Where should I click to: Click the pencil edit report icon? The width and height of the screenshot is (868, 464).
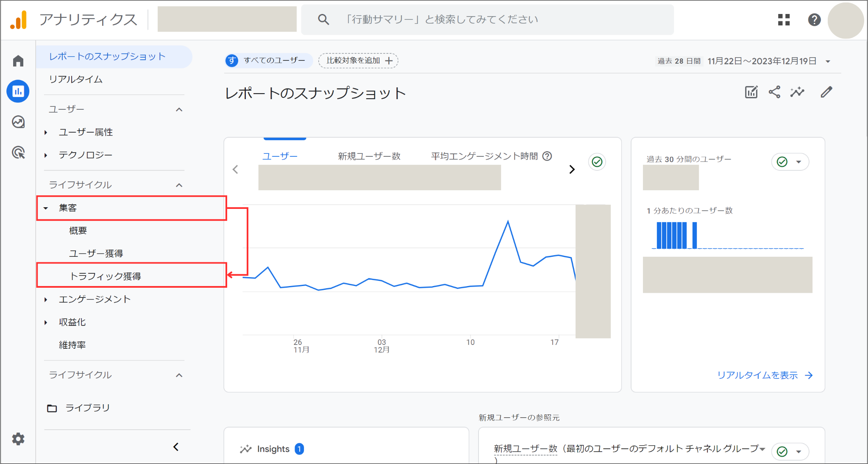pos(826,92)
